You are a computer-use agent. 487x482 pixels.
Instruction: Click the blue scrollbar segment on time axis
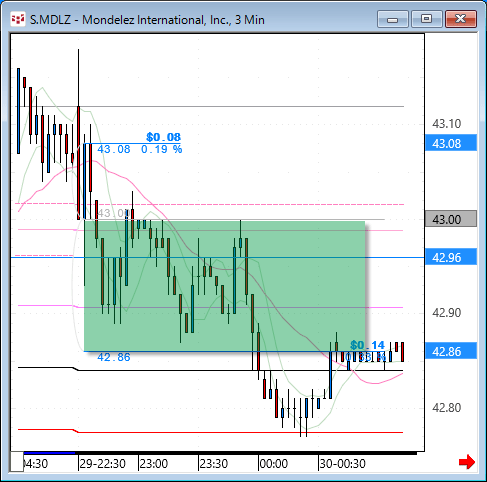(x=49, y=453)
